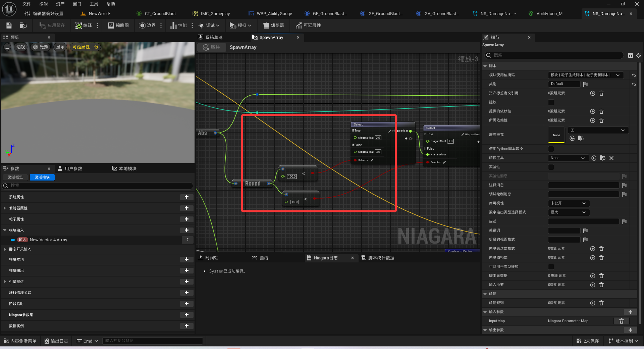
Task: Expand the 静态开关输入 section
Action: coord(5,249)
